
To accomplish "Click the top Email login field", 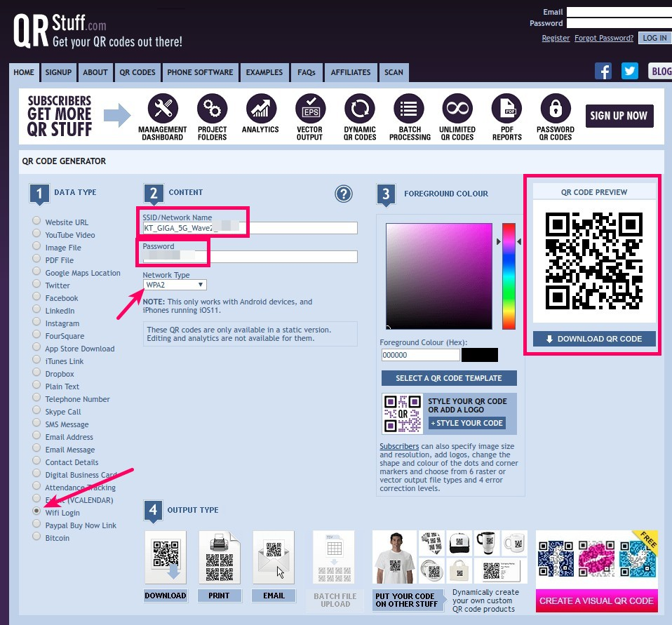I will [x=619, y=12].
